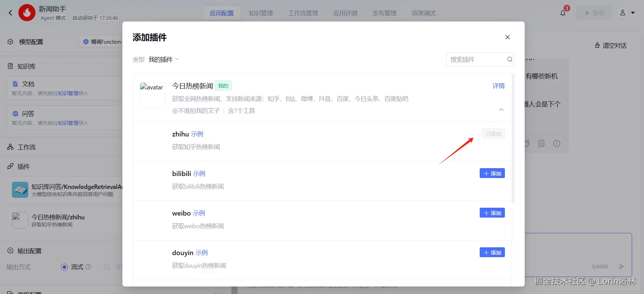Switch to the 效果调优 tab
644x294 pixels.
tap(424, 13)
